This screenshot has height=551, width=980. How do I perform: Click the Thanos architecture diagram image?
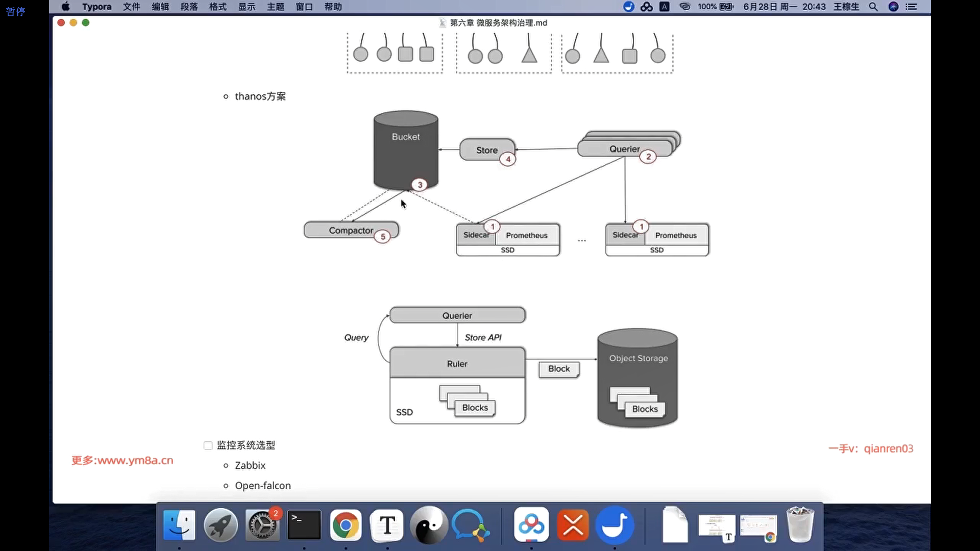(506, 184)
